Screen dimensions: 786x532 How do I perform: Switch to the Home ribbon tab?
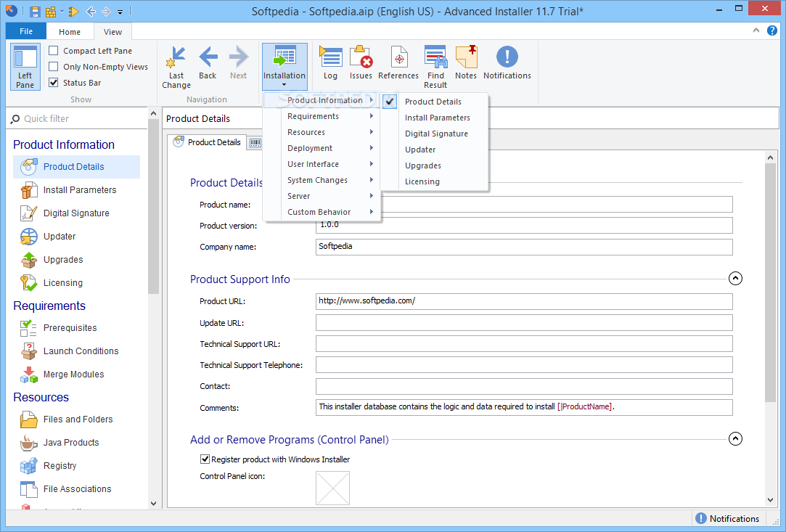coord(70,32)
